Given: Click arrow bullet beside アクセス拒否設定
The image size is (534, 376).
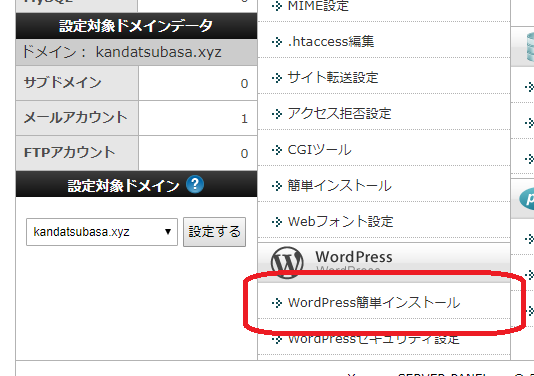Looking at the screenshot, I should [277, 114].
